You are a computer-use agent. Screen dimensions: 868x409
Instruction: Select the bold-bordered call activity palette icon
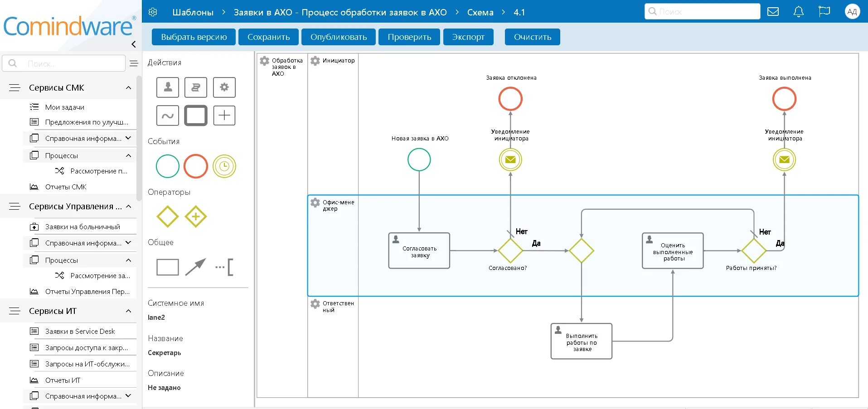[196, 115]
